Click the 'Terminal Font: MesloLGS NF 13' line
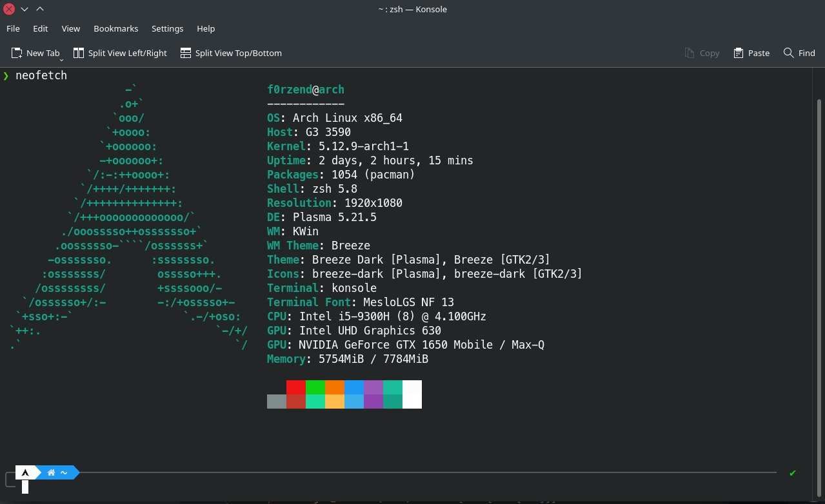The image size is (825, 504). click(x=361, y=302)
